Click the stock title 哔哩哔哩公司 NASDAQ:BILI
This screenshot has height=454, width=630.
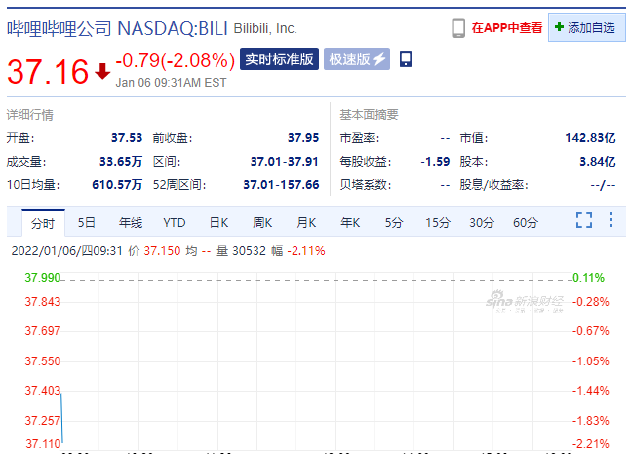117,29
